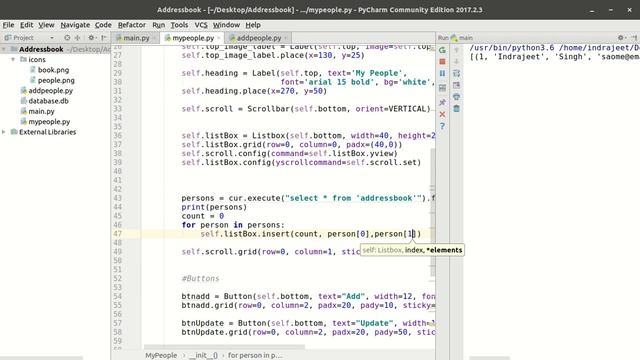Open the Code menu
The image size is (640, 360).
coord(103,25)
